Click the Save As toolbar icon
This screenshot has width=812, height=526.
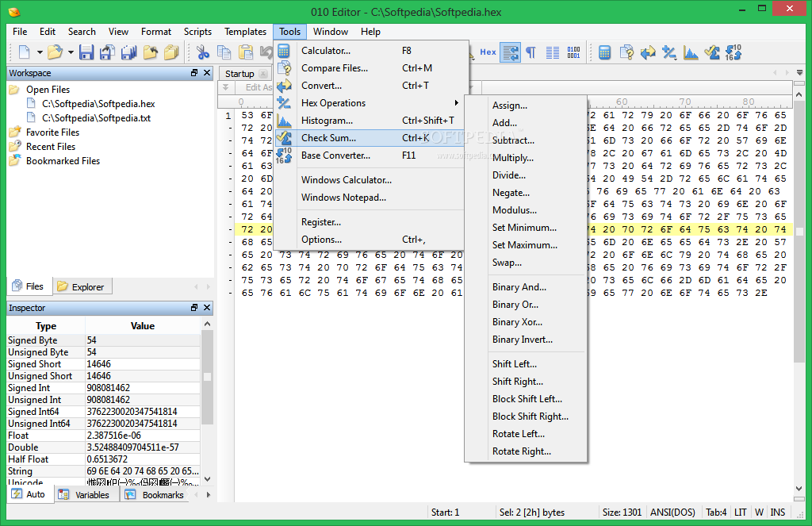point(108,52)
